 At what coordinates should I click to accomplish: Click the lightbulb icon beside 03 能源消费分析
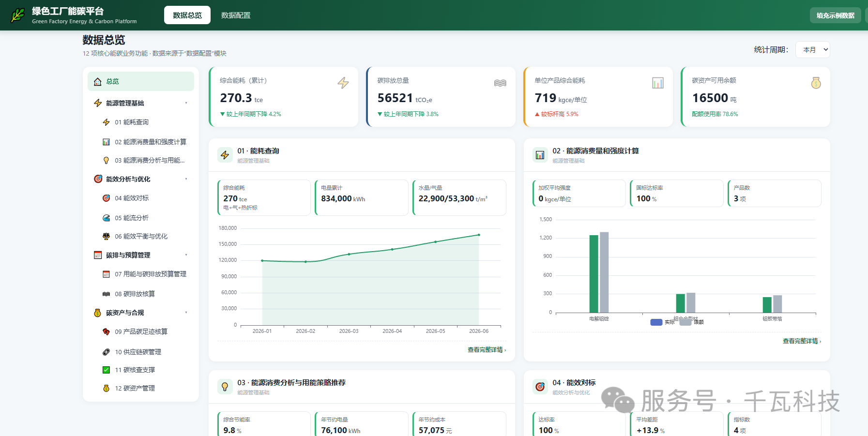tap(225, 387)
